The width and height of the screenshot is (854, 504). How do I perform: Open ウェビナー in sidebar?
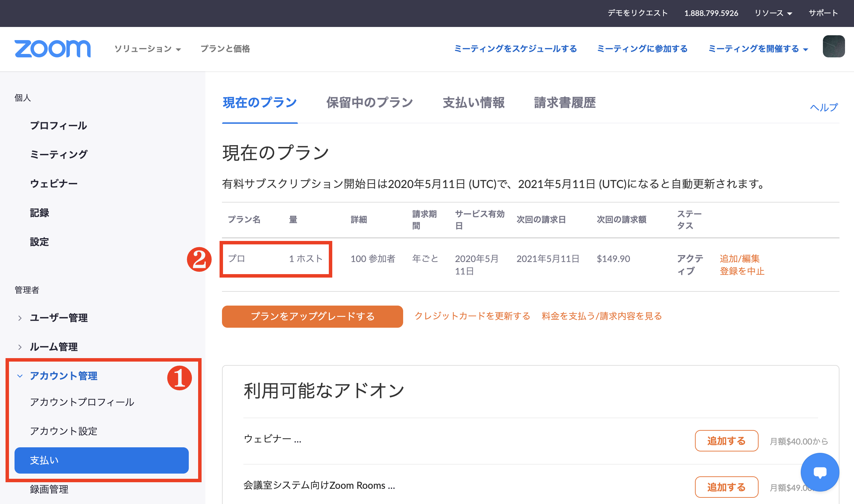click(54, 184)
